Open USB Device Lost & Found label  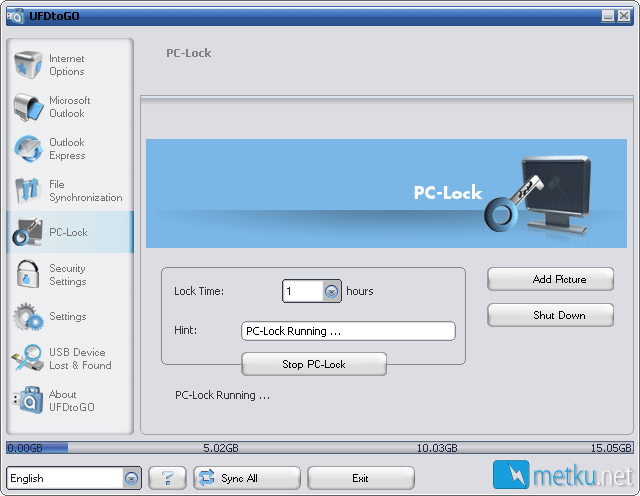pyautogui.click(x=80, y=358)
